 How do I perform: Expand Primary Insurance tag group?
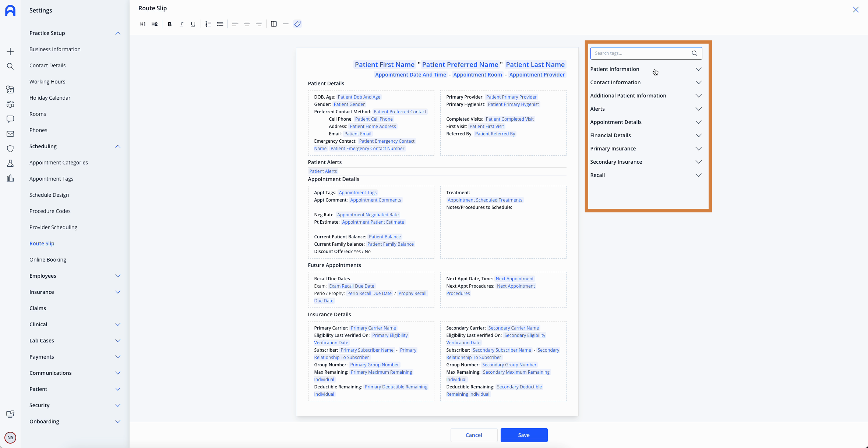646,149
